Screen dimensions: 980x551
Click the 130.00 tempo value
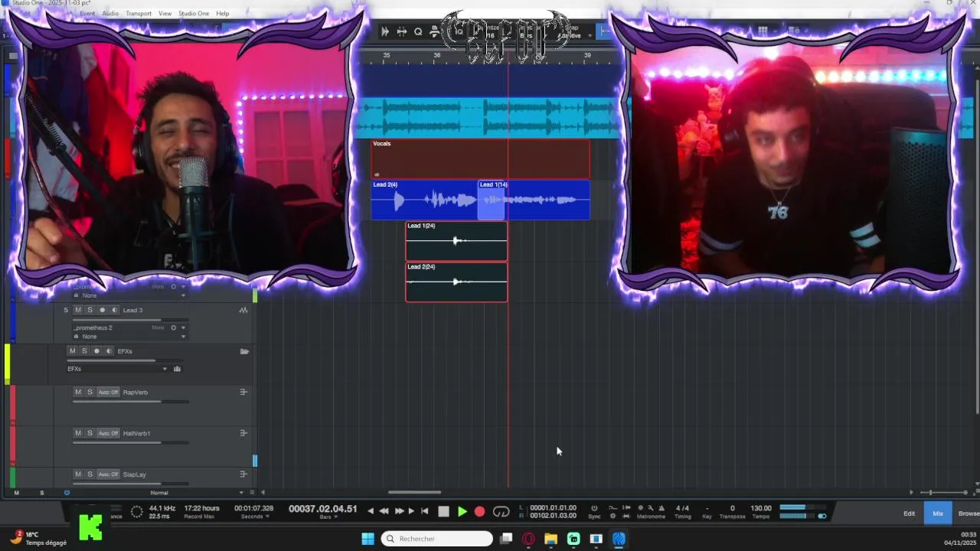[x=761, y=508]
